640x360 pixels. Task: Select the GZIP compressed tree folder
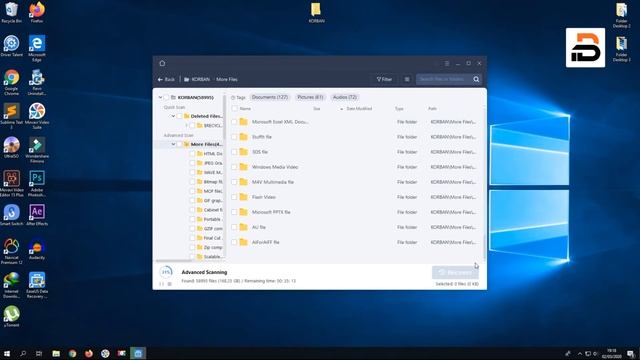(x=209, y=229)
